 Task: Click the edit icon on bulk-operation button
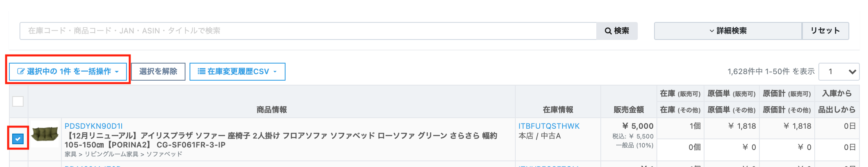21,72
